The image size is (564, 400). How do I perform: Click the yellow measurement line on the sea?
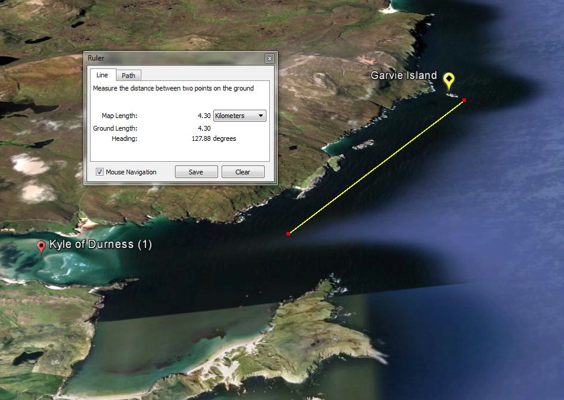[376, 167]
